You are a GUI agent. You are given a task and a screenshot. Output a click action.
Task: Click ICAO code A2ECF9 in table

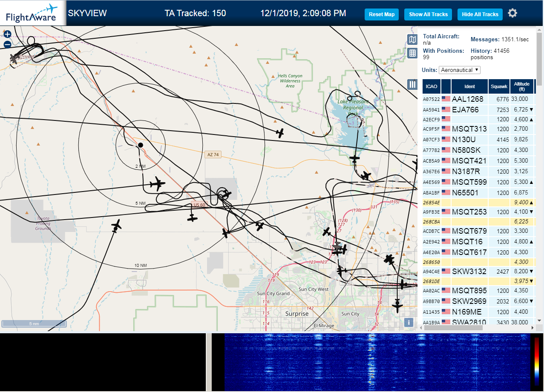tap(431, 120)
